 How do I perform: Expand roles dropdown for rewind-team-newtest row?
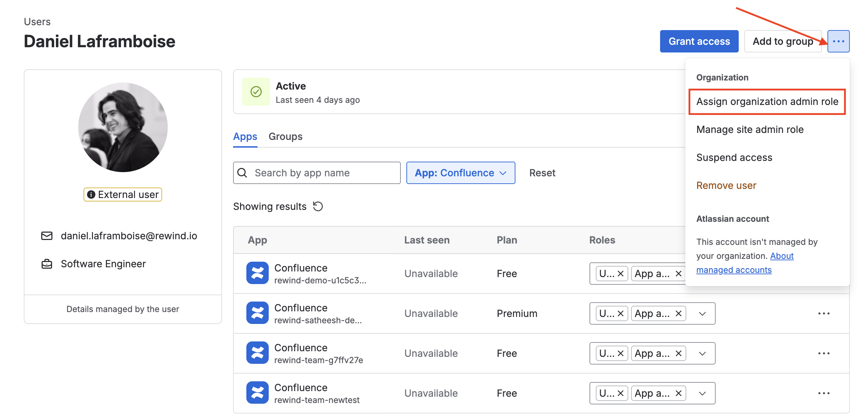(x=702, y=393)
